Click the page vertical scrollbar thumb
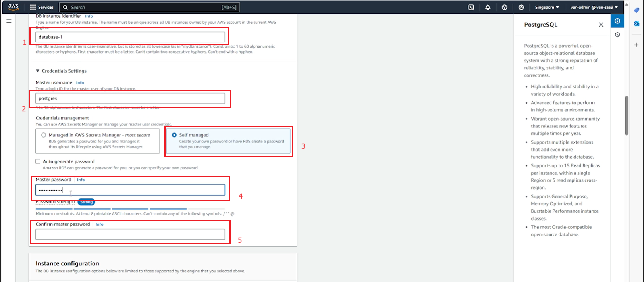This screenshot has height=282, width=644. (x=627, y=115)
